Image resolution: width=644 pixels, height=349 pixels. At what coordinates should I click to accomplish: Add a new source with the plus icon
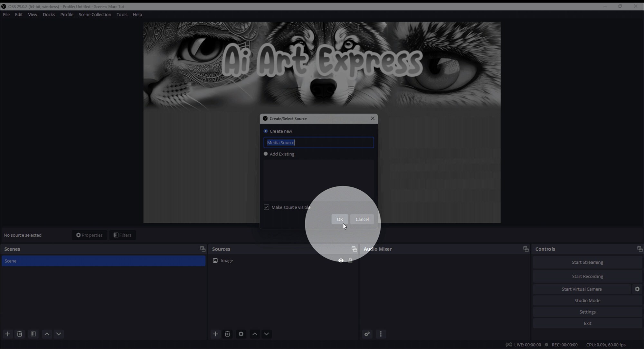point(215,334)
